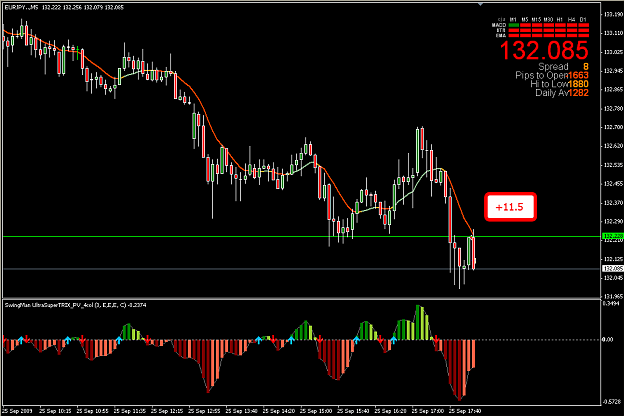625x417 pixels.
Task: Click the large red 132.085 price display
Action: pyautogui.click(x=544, y=50)
